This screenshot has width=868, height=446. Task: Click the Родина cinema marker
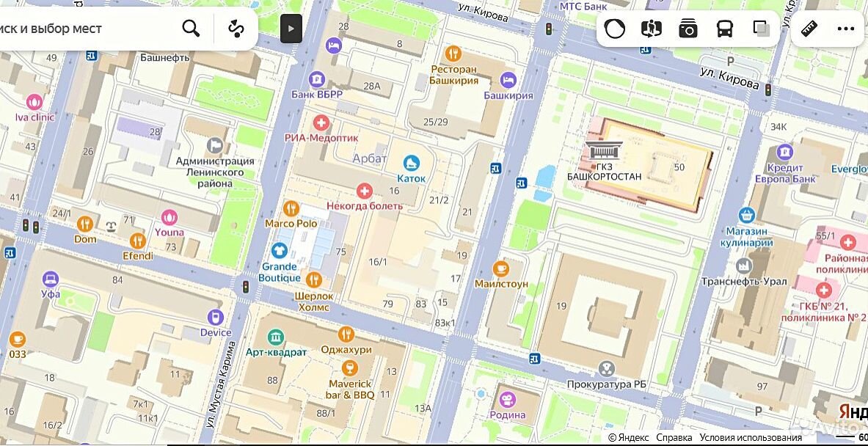click(508, 399)
